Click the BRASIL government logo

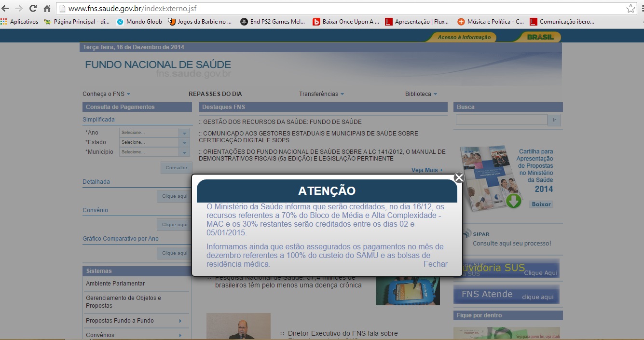point(539,37)
